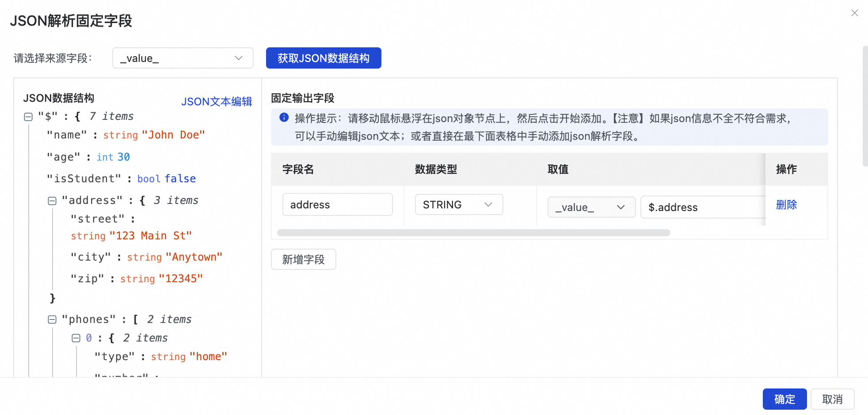Image resolution: width=868 pixels, height=415 pixels.
Task: Click the false value of isStudent
Action: 180,179
